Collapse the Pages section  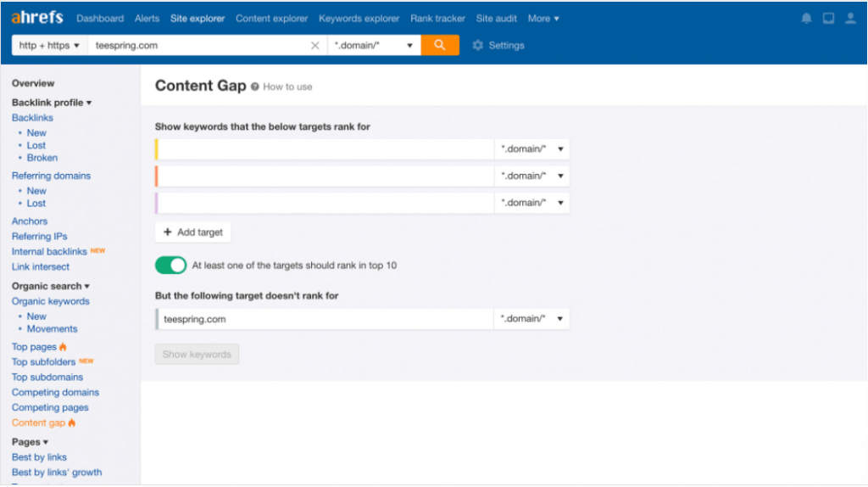(30, 441)
